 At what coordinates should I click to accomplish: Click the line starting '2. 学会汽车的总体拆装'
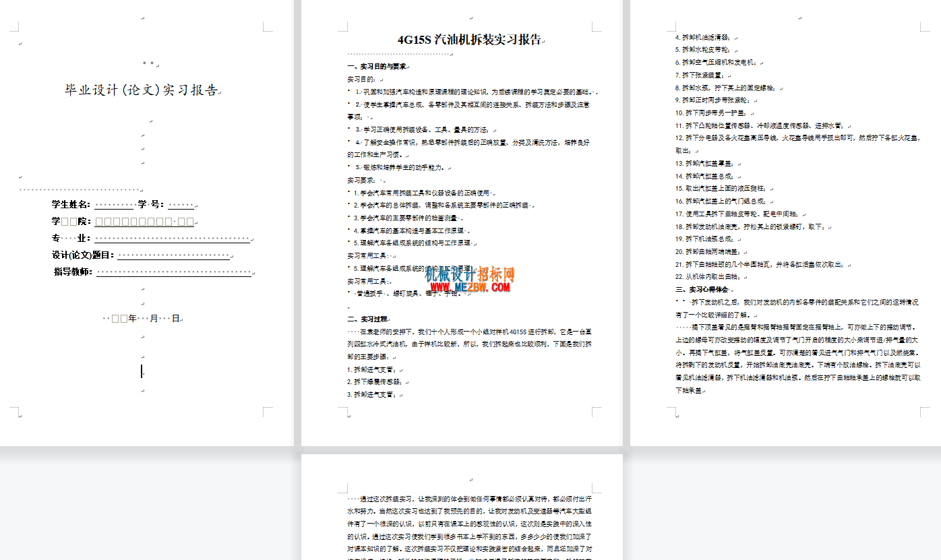(x=442, y=205)
